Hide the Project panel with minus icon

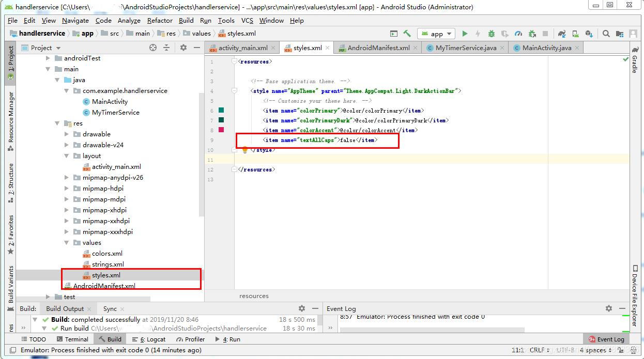click(x=197, y=48)
